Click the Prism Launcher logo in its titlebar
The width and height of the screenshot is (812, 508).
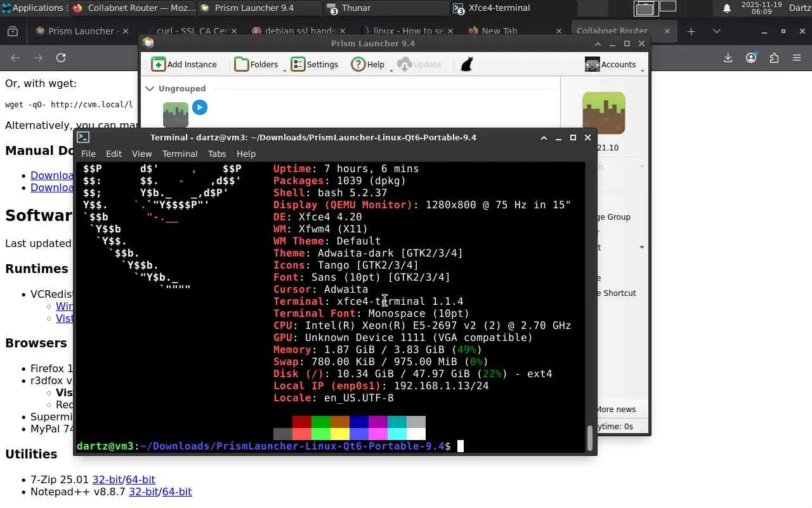pos(148,43)
